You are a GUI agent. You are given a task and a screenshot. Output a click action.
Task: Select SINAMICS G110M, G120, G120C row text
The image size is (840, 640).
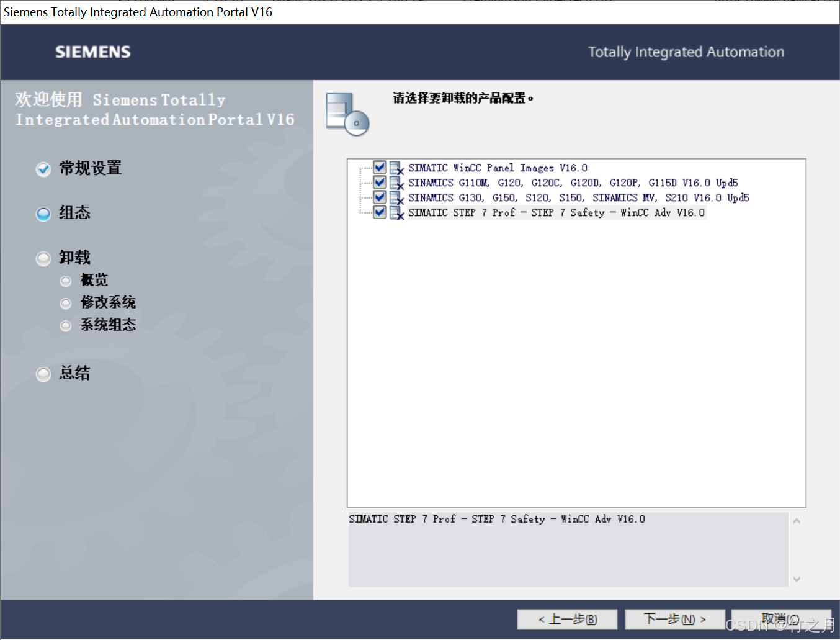[573, 183]
